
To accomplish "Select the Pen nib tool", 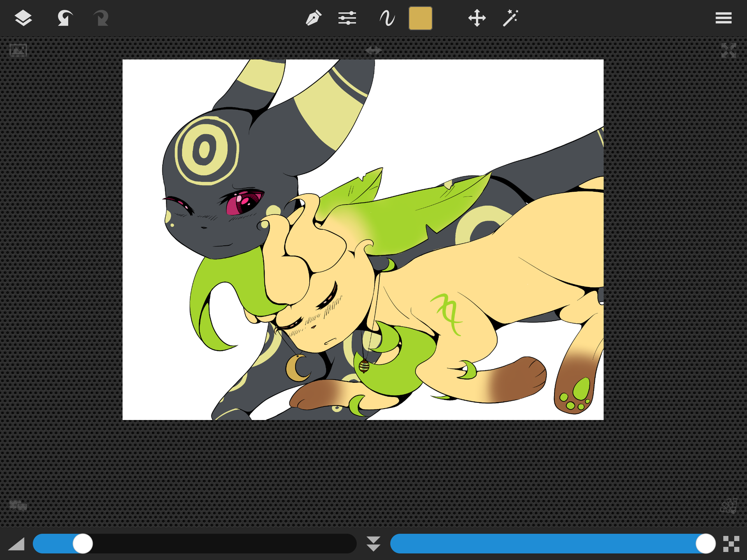I will tap(314, 18).
